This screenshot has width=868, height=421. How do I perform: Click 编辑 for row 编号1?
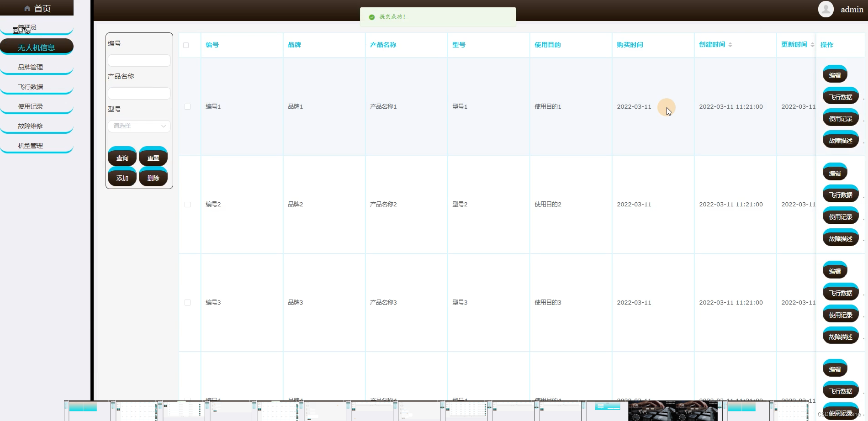pyautogui.click(x=835, y=74)
